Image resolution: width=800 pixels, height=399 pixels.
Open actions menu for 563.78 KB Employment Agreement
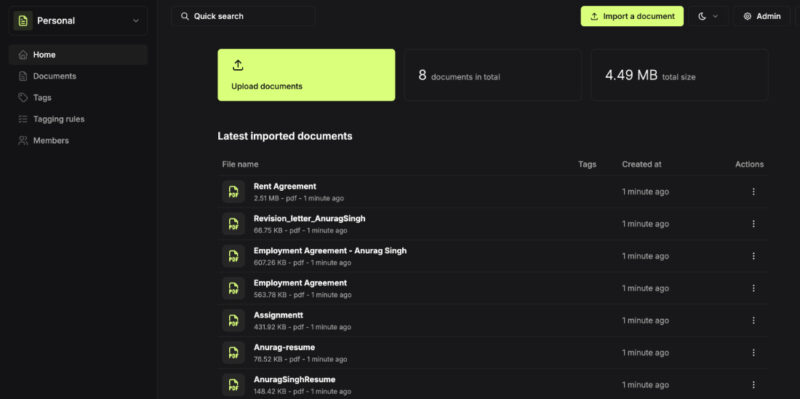[x=753, y=288]
